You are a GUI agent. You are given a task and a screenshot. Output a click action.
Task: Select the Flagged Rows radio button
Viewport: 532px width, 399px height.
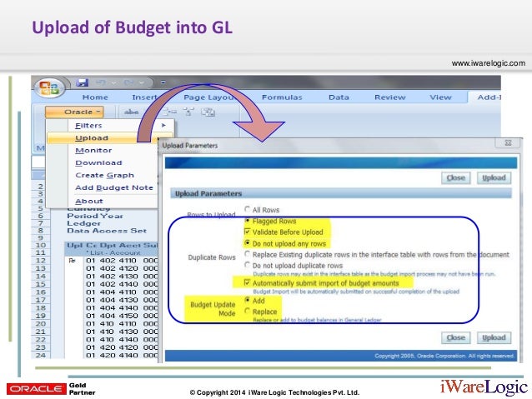click(248, 221)
